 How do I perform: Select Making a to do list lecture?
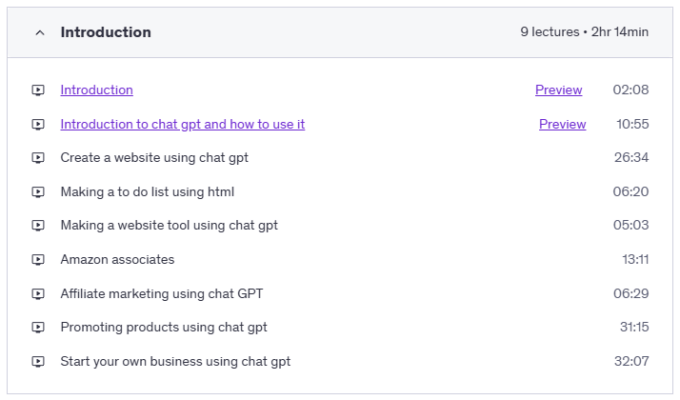coord(147,192)
